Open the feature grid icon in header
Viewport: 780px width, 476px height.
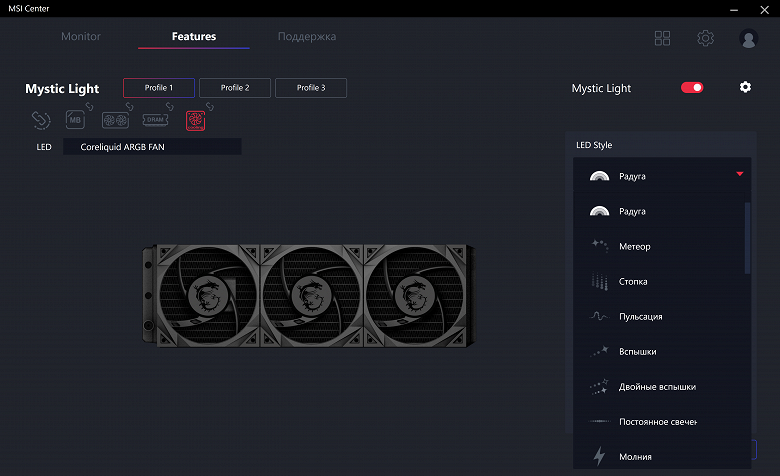tap(662, 38)
